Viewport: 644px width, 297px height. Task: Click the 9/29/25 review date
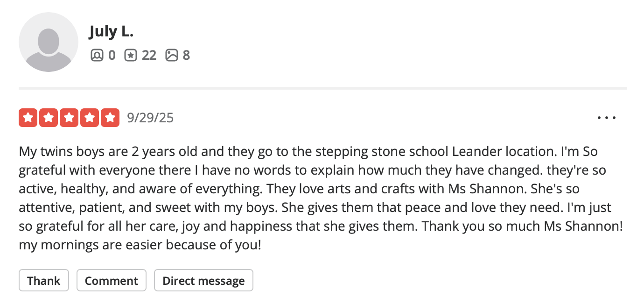click(150, 118)
